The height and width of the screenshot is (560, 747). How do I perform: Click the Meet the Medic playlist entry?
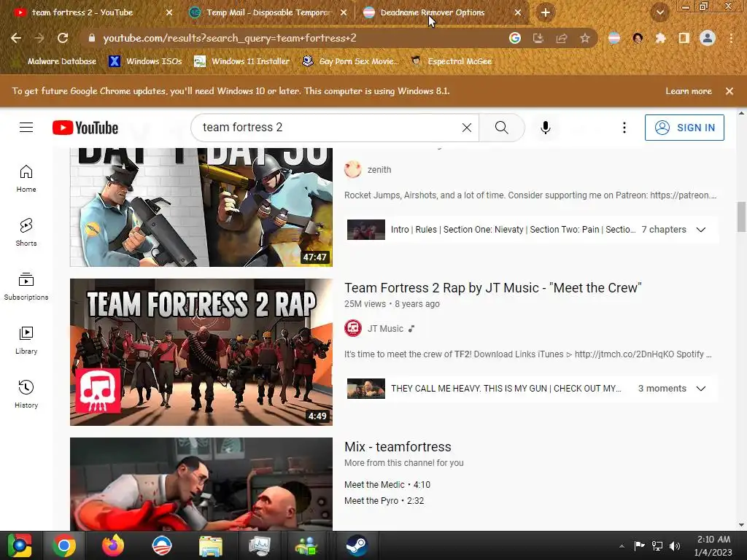387,485
